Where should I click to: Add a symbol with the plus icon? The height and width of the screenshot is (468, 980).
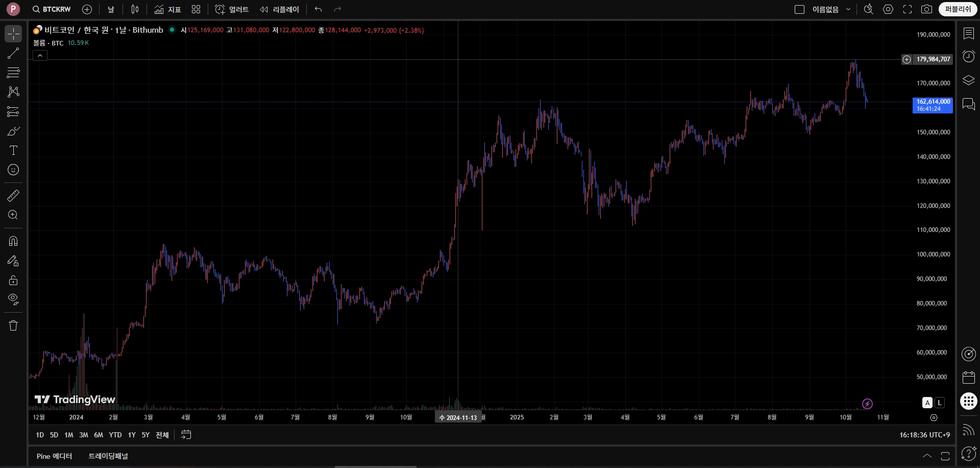click(87, 9)
